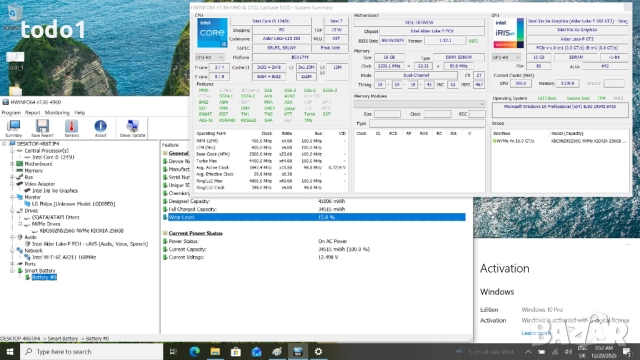Screen dimensions: 640x360
Task: Collapse the NVMe Drives tree expander
Action: [20, 224]
